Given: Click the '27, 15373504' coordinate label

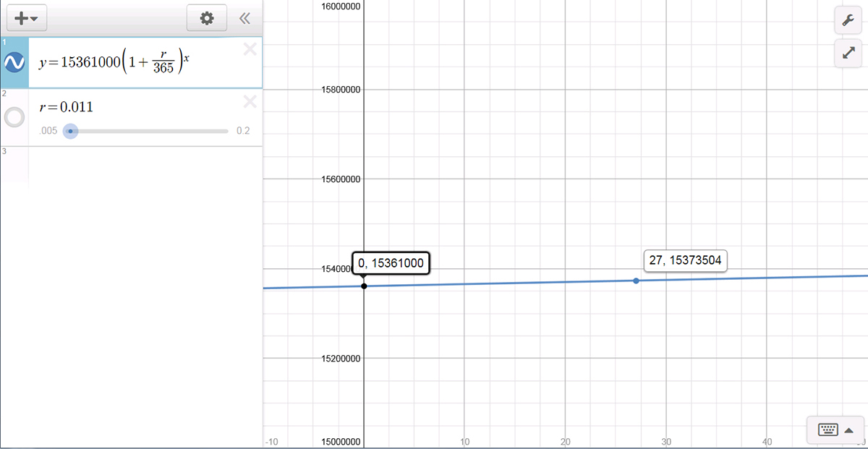Looking at the screenshot, I should pyautogui.click(x=685, y=261).
